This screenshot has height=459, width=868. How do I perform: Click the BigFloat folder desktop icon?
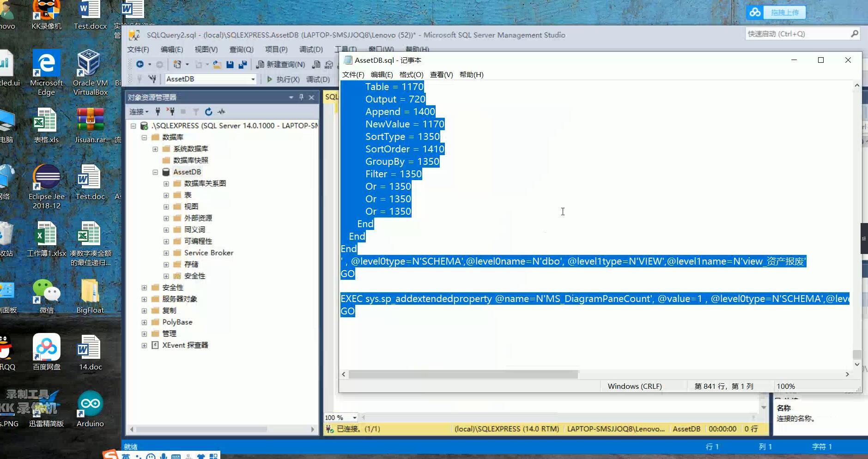(x=90, y=296)
